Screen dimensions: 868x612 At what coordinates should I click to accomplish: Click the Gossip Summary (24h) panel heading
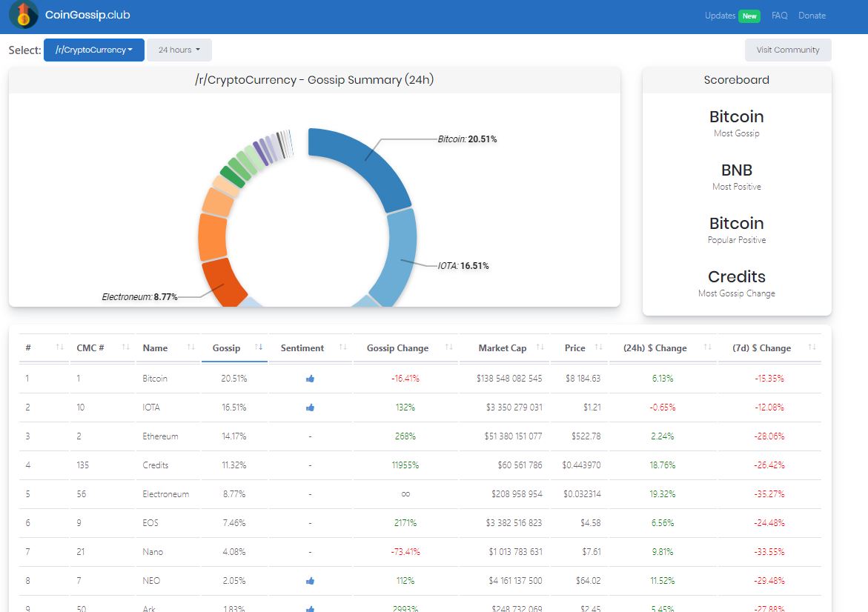coord(314,80)
